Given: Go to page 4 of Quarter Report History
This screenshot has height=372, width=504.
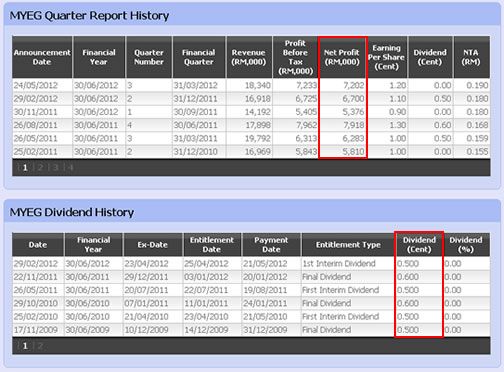Looking at the screenshot, I should [x=70, y=167].
